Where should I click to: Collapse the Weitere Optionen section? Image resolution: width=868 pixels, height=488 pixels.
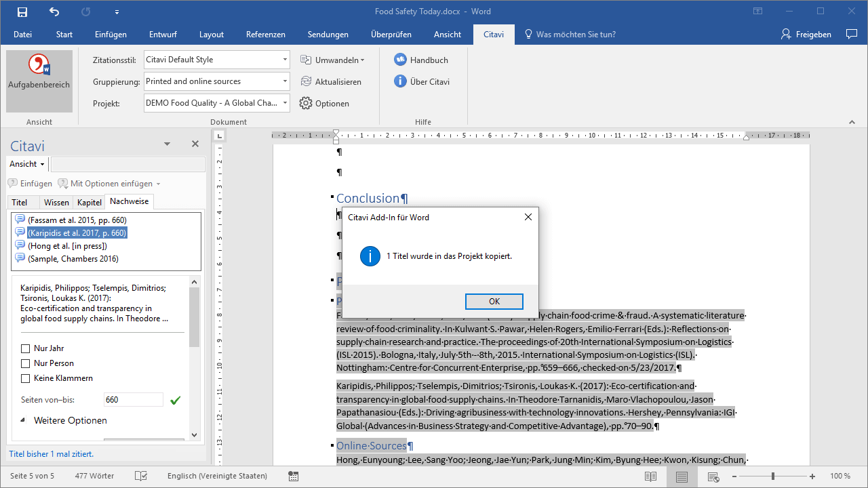22,420
